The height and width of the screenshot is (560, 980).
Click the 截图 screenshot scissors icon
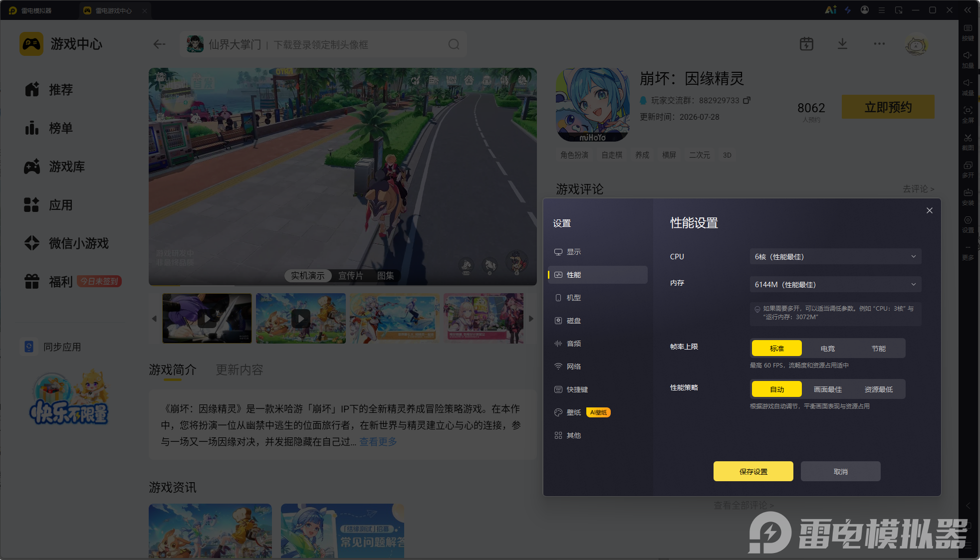tap(968, 143)
